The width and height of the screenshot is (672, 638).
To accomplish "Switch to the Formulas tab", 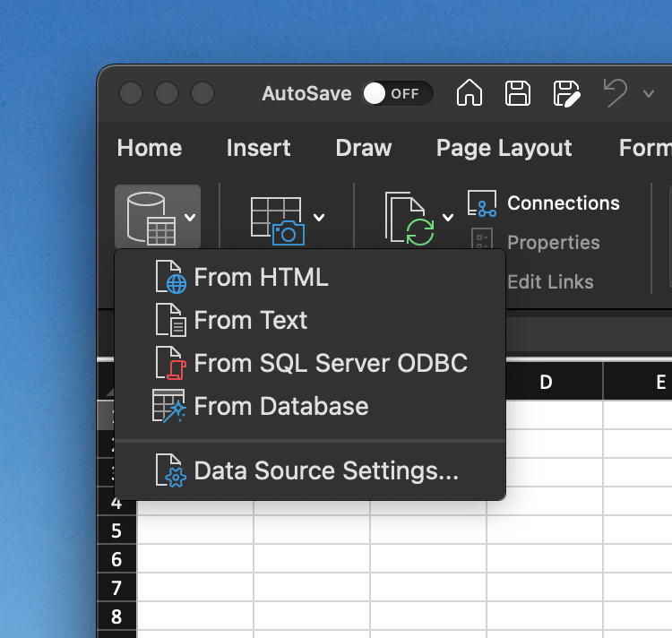I will [645, 148].
